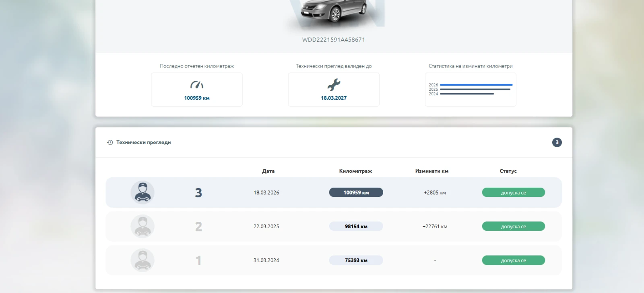Screen dimensions: 644x293
Task: Open the inspection valid-until date card
Action: click(334, 90)
